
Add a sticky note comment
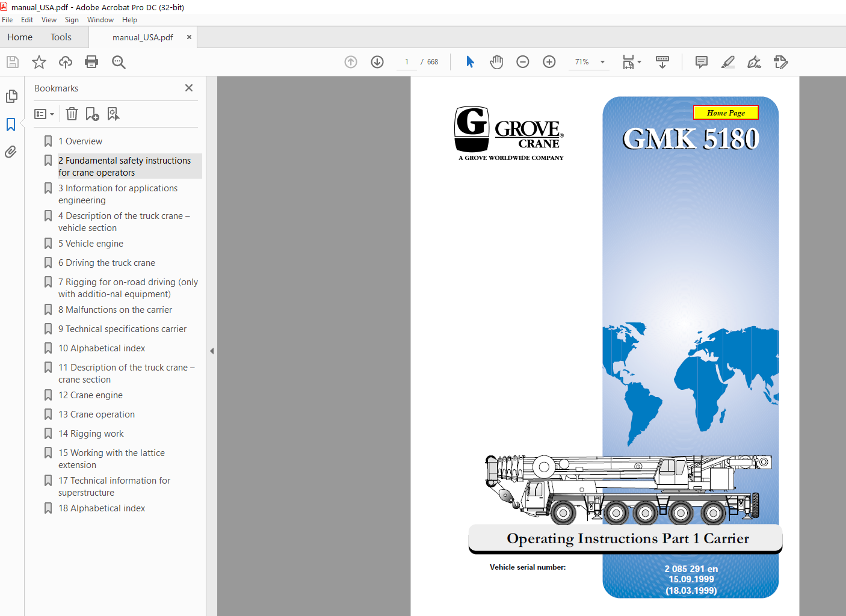(x=702, y=62)
